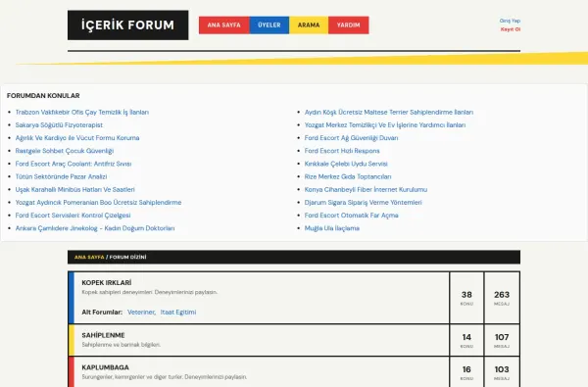Open Yozgat Merkez Temizlikçi topic
The image size is (588, 387).
385,124
